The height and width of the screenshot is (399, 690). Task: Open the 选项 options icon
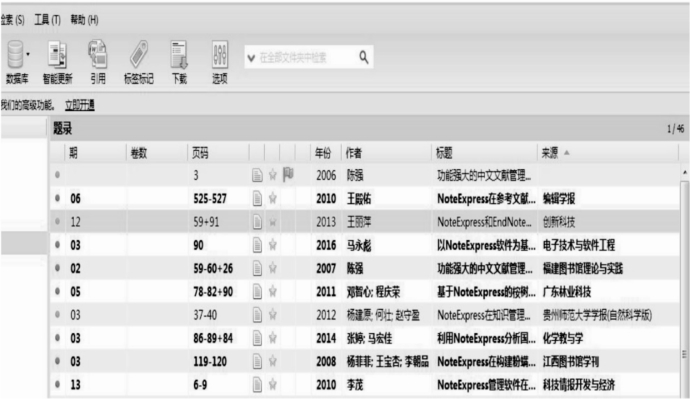(220, 54)
